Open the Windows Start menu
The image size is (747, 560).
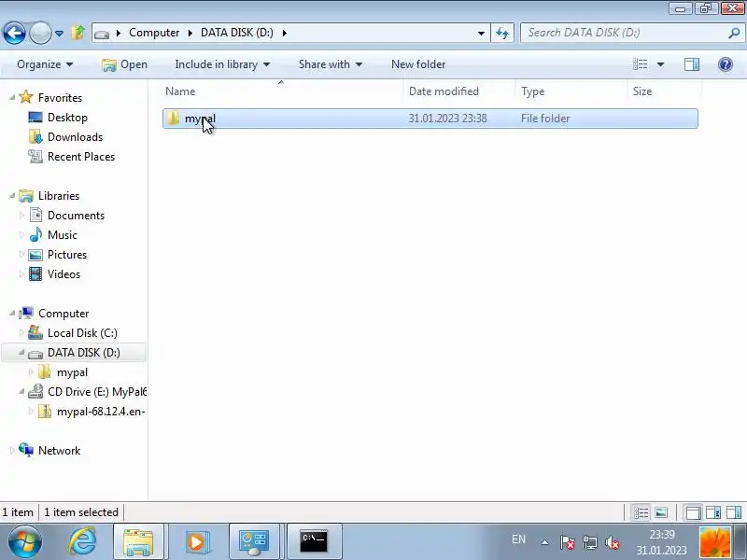(x=25, y=542)
